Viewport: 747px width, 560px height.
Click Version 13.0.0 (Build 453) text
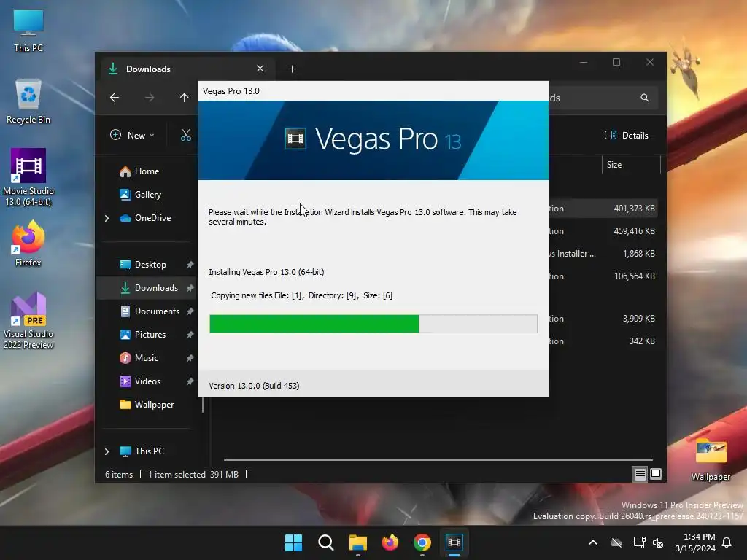[254, 386]
